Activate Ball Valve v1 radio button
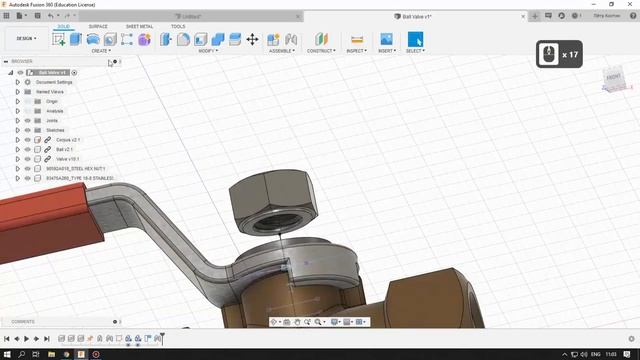This screenshot has width=640, height=360. point(74,73)
